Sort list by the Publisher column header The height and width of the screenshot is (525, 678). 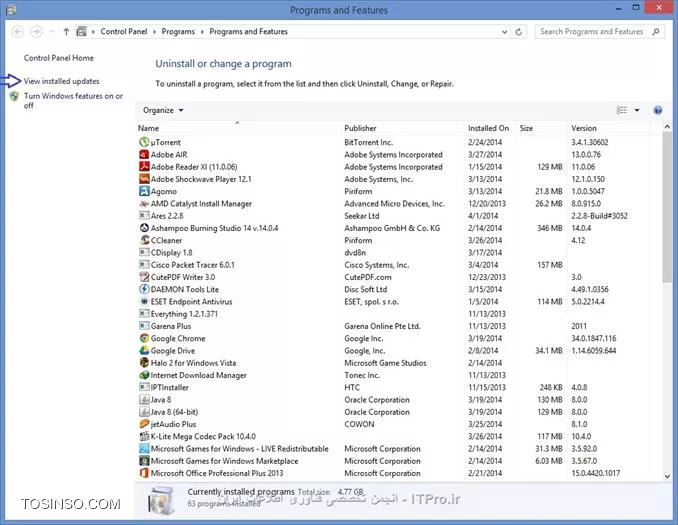coord(360,128)
